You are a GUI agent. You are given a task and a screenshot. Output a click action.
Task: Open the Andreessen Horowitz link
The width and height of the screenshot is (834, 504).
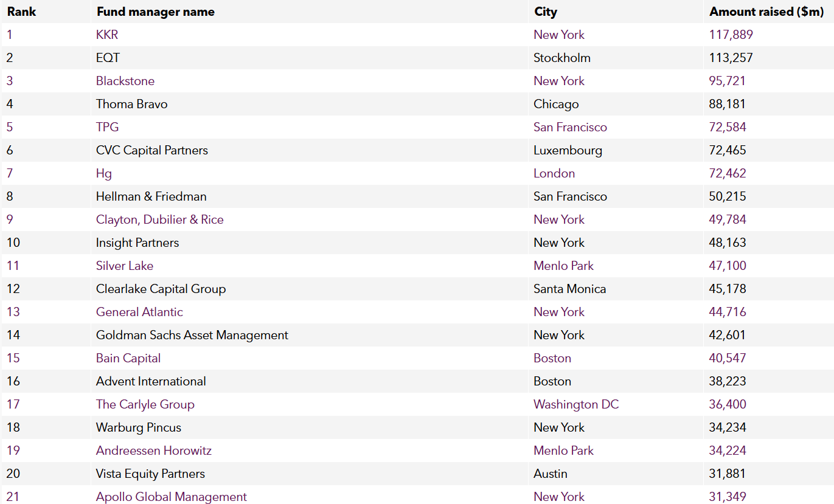coord(154,450)
